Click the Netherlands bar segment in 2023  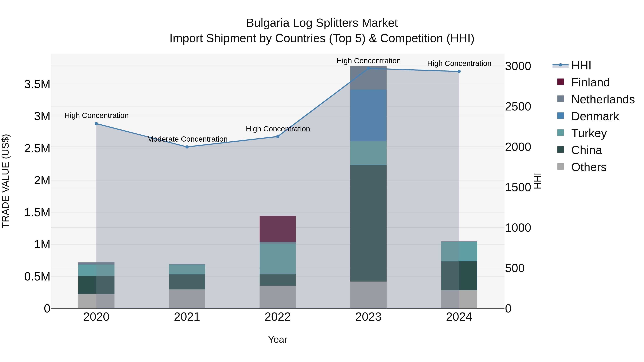click(x=368, y=78)
